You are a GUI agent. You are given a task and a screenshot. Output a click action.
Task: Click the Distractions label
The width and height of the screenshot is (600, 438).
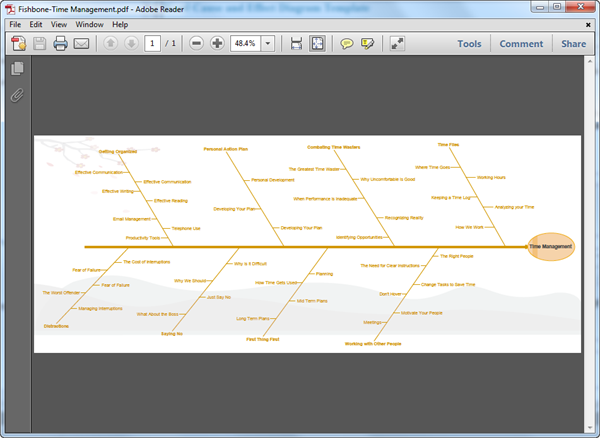pos(56,326)
